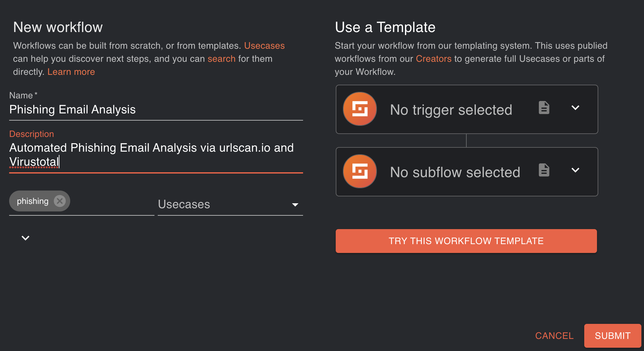Screen dimensions: 644x351
Task: Follow the search link
Action: (221, 59)
